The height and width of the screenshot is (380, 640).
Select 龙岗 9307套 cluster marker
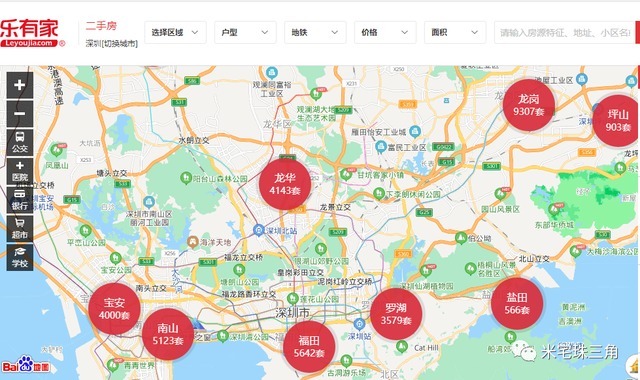click(529, 105)
